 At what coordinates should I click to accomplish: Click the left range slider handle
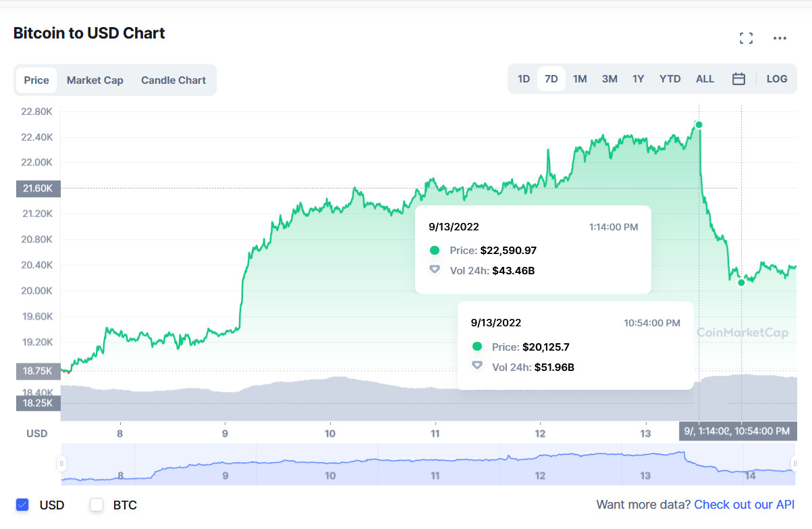[61, 463]
